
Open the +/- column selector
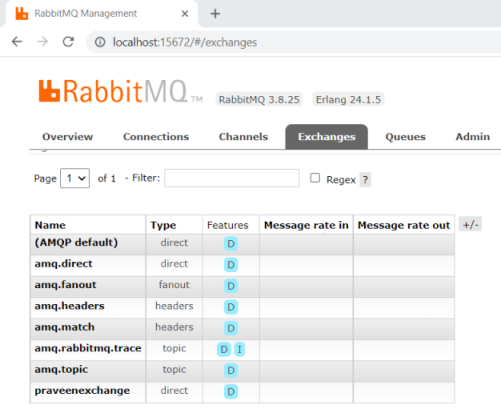(x=470, y=225)
